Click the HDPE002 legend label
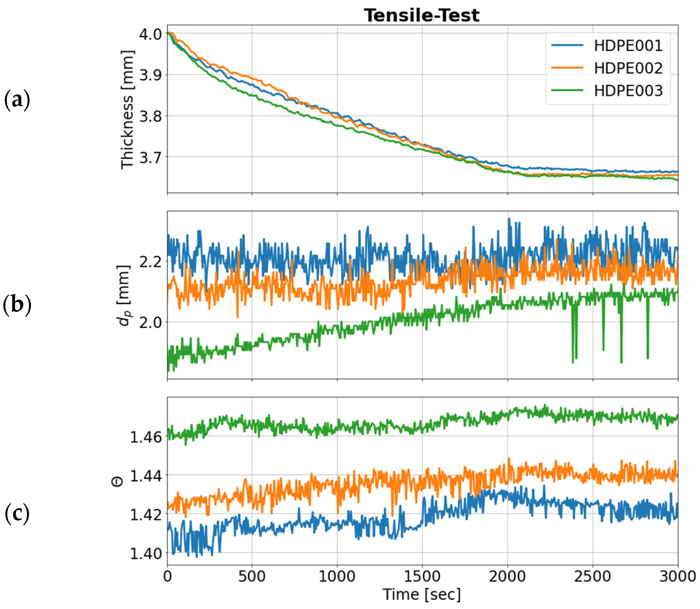Image resolution: width=700 pixels, height=609 pixels. (628, 68)
